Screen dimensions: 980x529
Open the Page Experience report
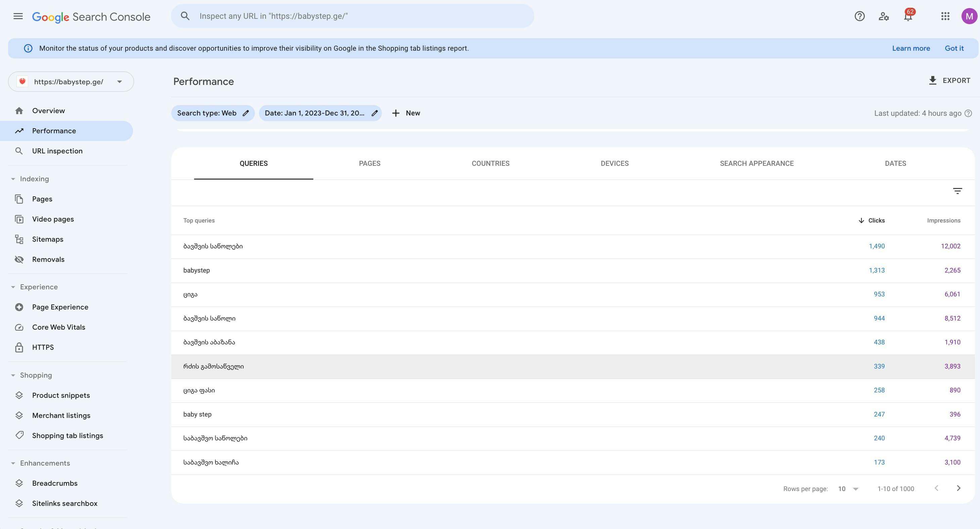click(60, 306)
